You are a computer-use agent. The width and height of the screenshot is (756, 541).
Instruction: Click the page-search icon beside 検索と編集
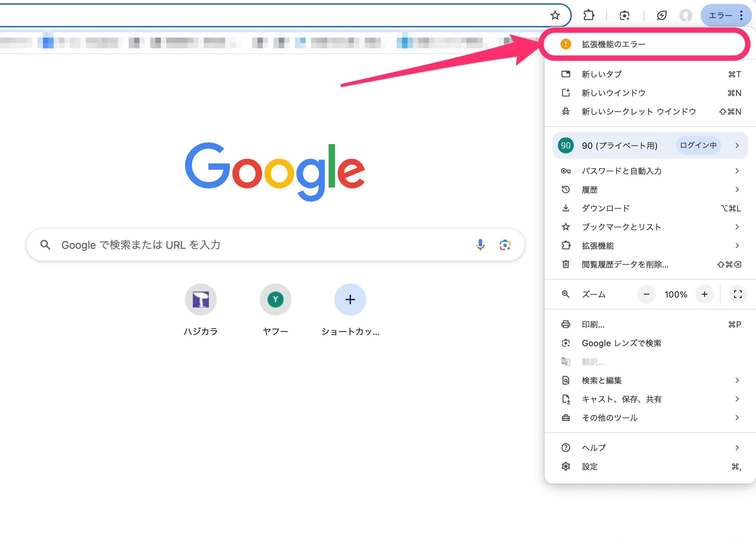tap(565, 380)
